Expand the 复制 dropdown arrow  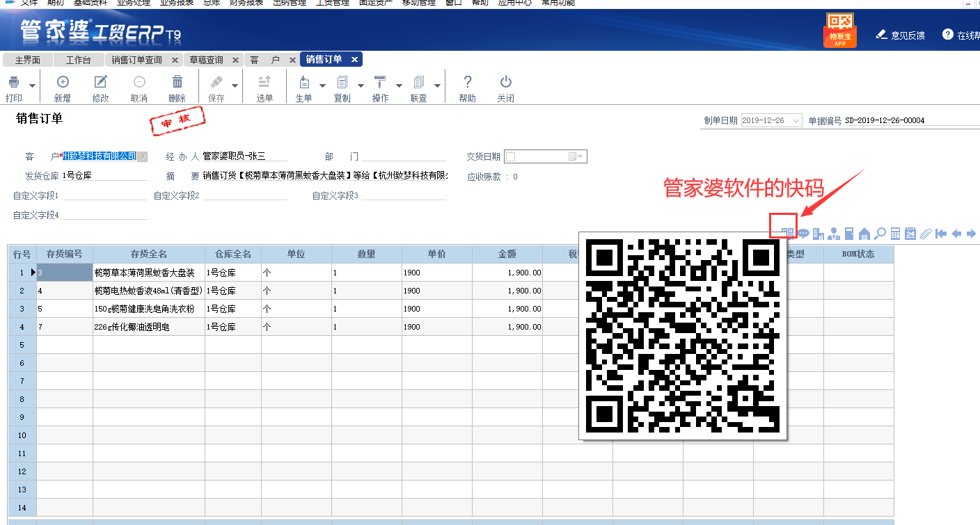tap(361, 86)
